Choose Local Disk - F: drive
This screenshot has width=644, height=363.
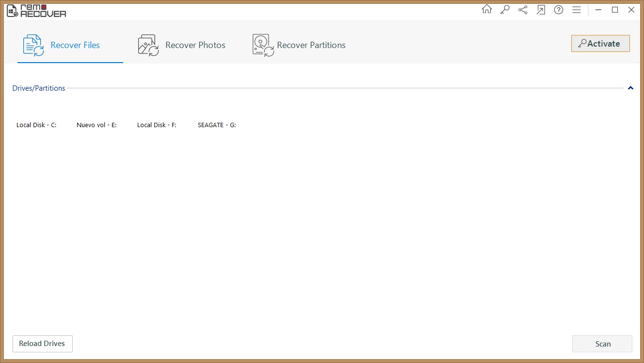coord(157,125)
